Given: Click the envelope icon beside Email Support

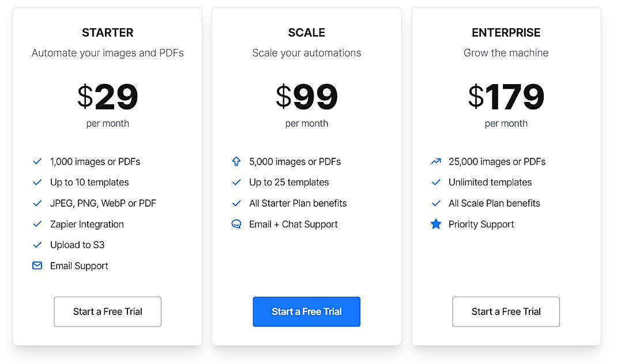Looking at the screenshot, I should point(37,266).
